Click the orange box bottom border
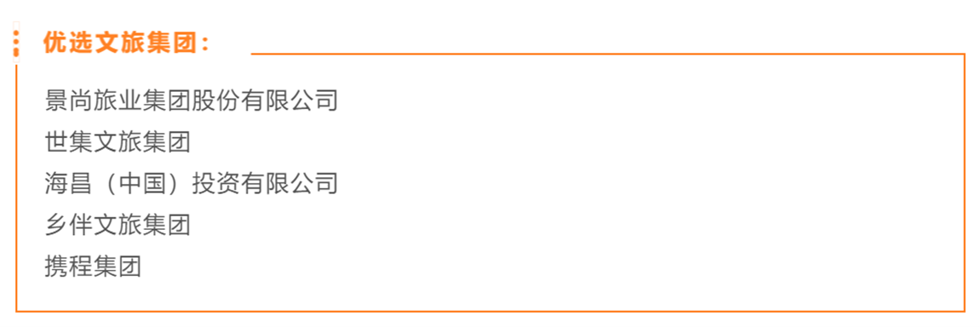 click(x=490, y=310)
